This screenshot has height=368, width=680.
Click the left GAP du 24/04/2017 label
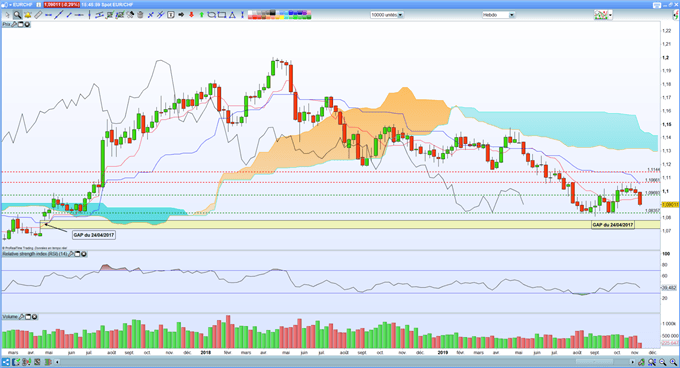coord(94,235)
